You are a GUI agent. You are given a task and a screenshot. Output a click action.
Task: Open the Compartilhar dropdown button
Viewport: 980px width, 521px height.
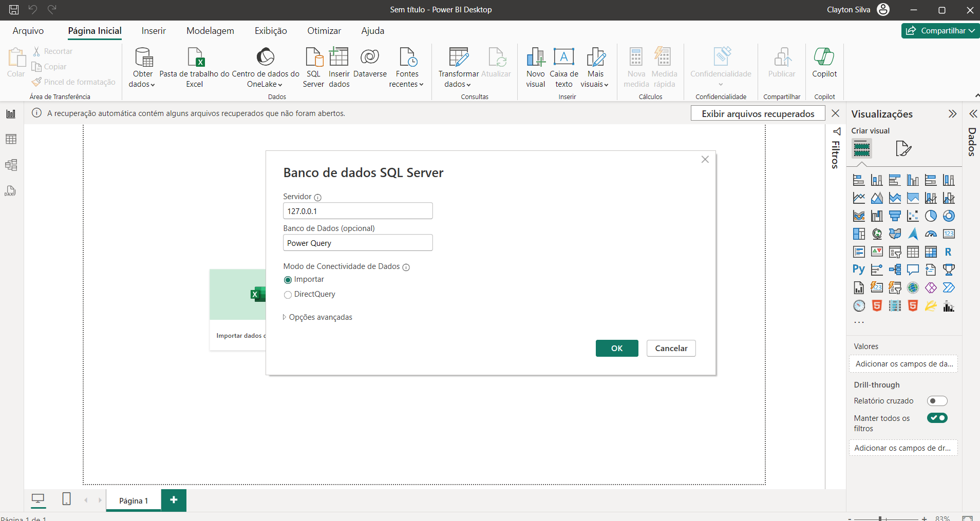click(x=940, y=31)
